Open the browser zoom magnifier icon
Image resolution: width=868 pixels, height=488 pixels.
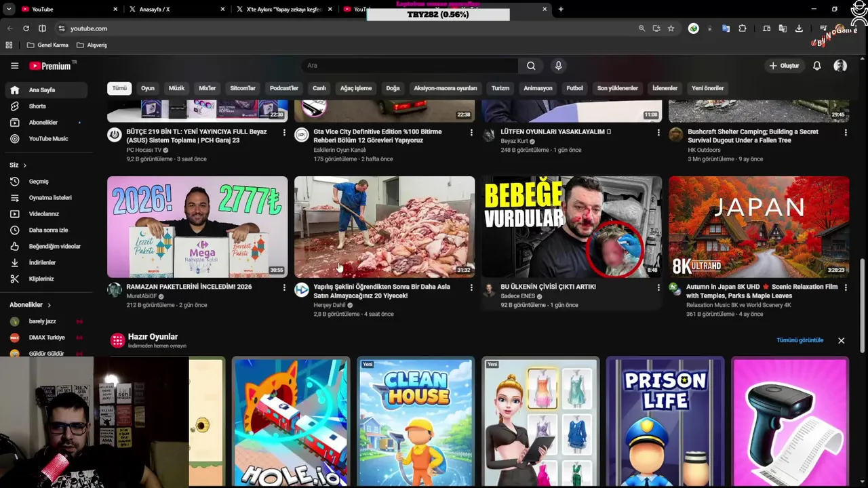[x=642, y=28]
